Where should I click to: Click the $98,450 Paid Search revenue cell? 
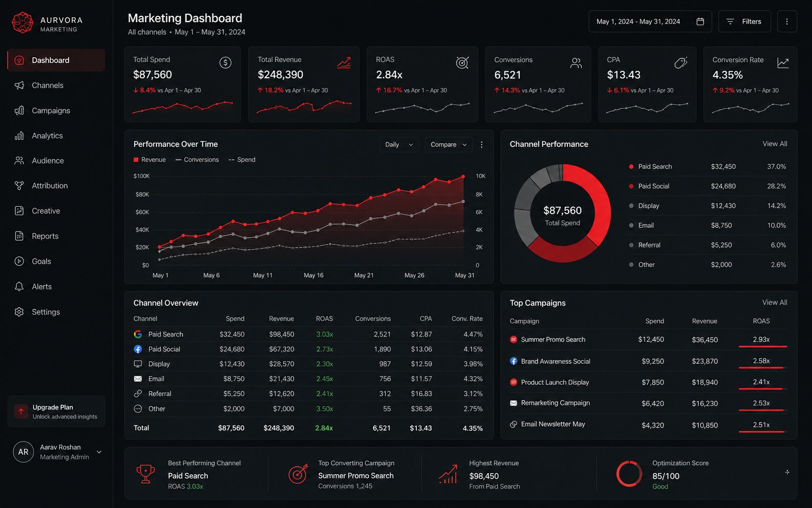(282, 334)
